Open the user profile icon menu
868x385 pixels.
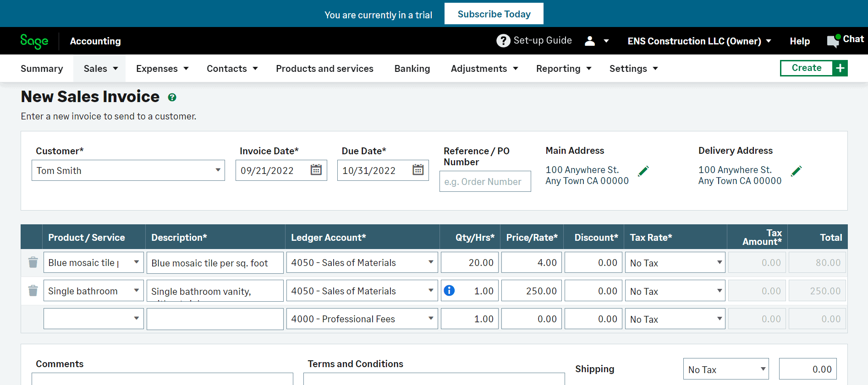coord(590,41)
